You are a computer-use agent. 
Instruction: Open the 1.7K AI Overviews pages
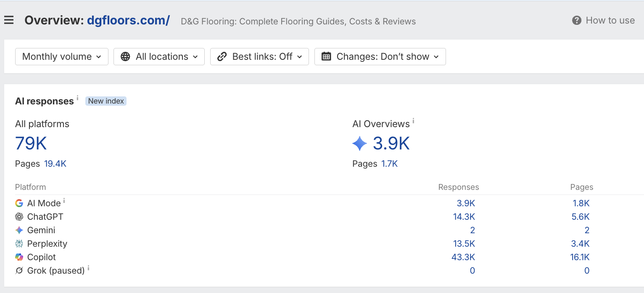click(x=389, y=164)
